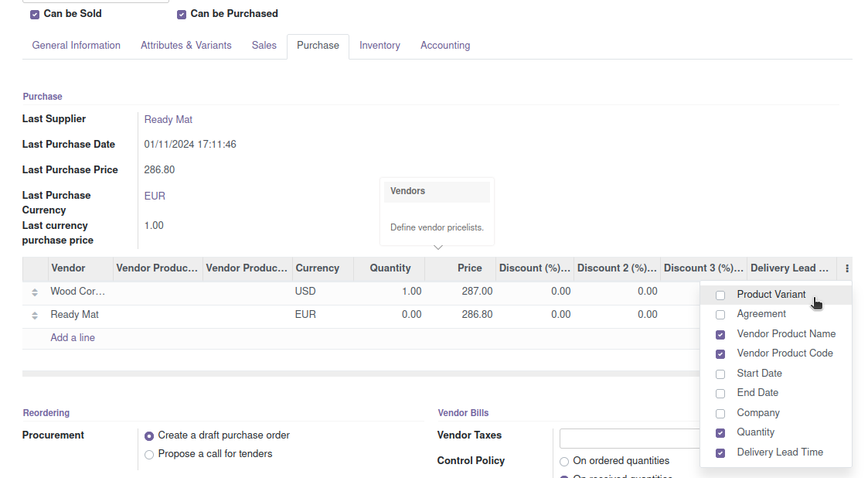This screenshot has width=868, height=478.
Task: Toggle the Can be Purchased checkbox
Action: (182, 14)
